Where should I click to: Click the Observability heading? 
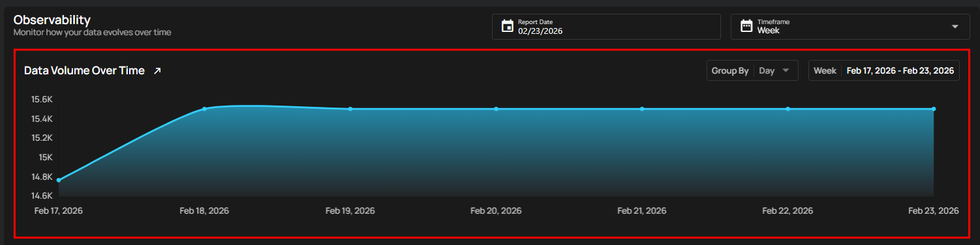click(52, 20)
